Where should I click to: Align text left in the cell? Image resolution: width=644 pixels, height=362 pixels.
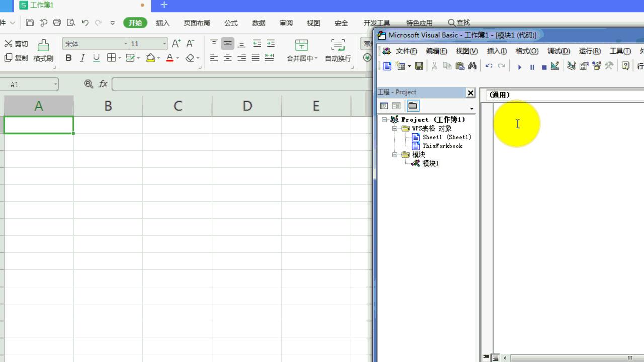(x=214, y=58)
